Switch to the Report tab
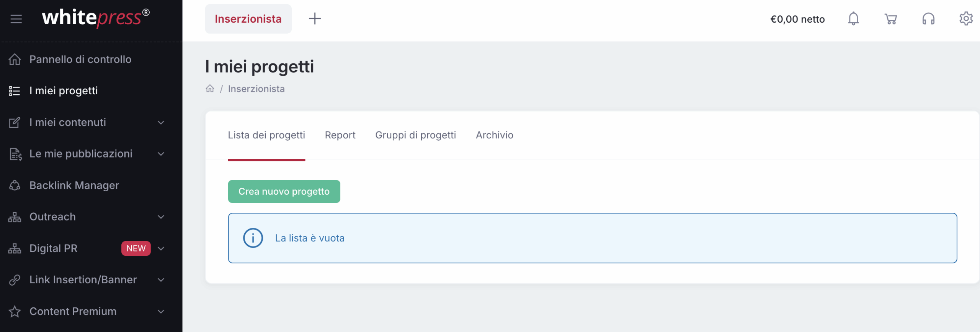 click(340, 135)
